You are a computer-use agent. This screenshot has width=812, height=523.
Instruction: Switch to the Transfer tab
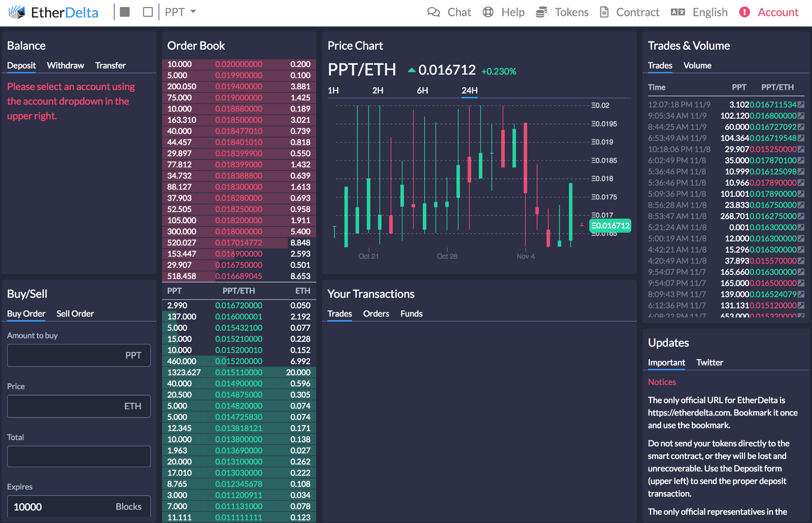click(111, 65)
